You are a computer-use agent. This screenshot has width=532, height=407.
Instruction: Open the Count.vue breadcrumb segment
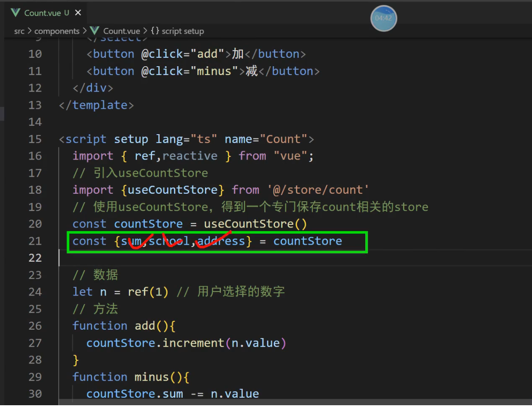point(121,31)
